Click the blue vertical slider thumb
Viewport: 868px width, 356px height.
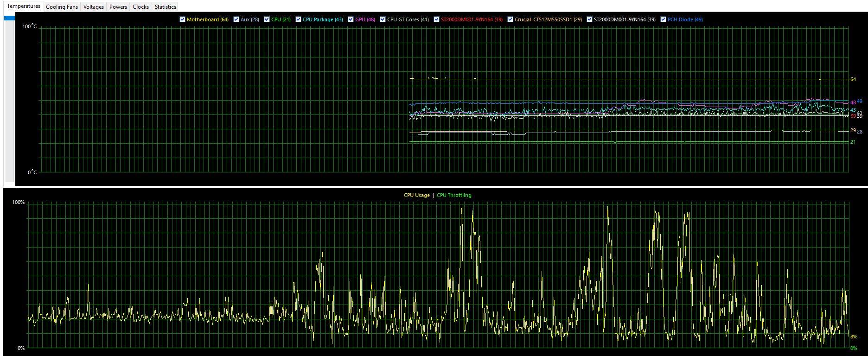point(9,18)
